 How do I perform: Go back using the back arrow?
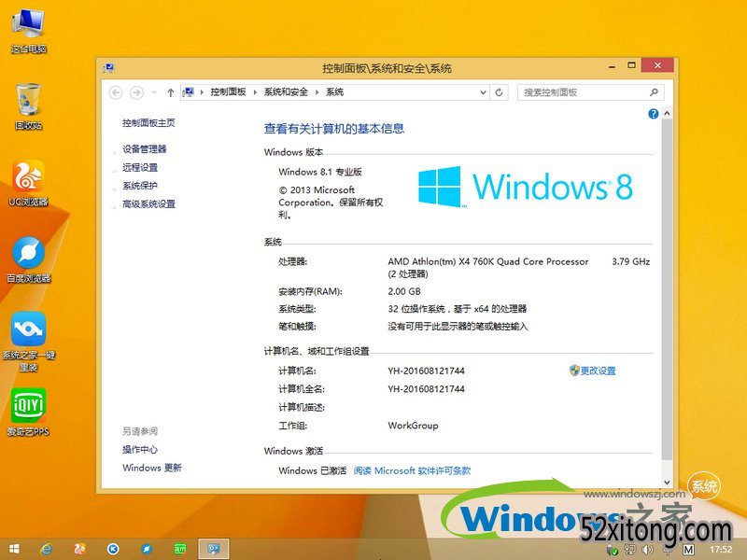(x=116, y=92)
